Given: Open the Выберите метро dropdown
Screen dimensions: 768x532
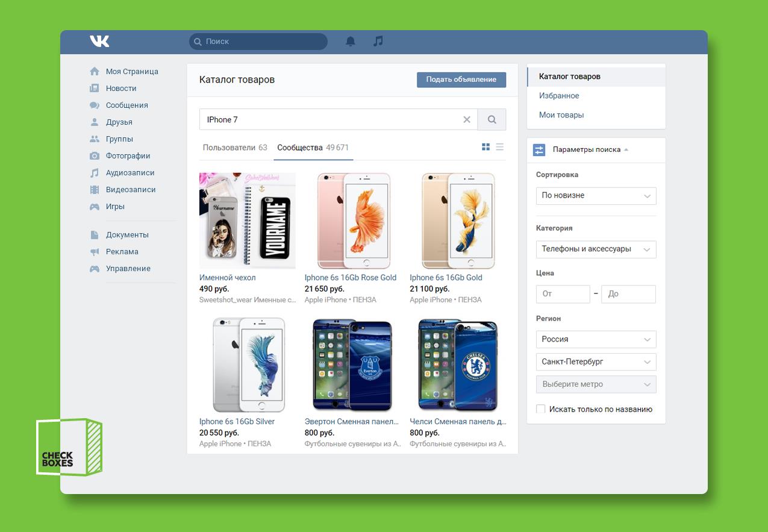Looking at the screenshot, I should coord(596,384).
